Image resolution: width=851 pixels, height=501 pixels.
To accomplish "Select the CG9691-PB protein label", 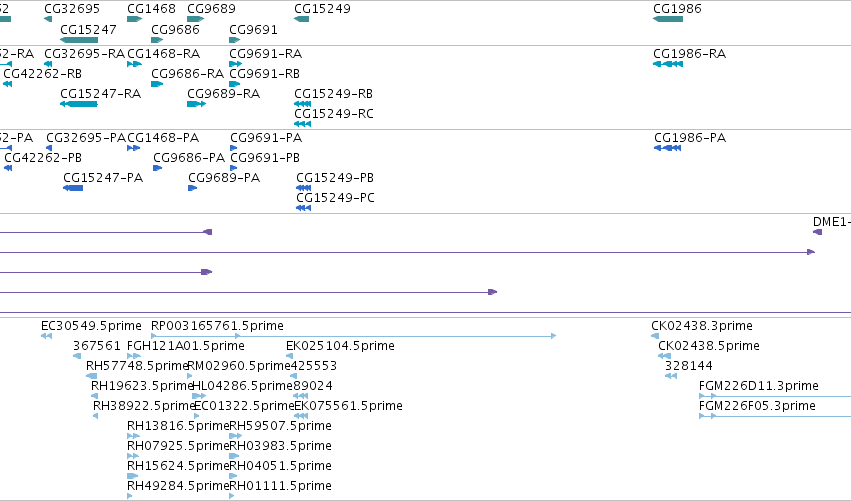I will coord(265,158).
